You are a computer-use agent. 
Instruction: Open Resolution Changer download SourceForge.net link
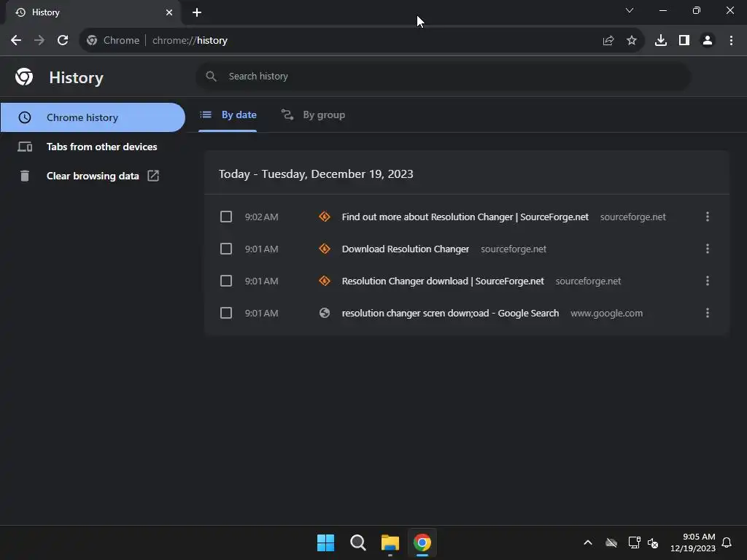443,281
